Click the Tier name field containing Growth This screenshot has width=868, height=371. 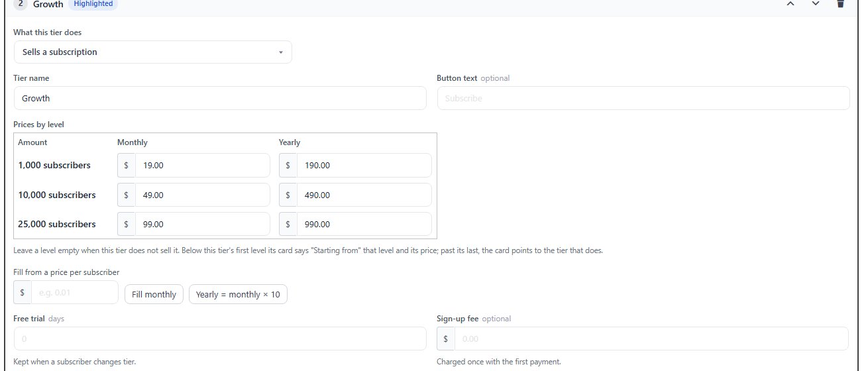(x=220, y=98)
